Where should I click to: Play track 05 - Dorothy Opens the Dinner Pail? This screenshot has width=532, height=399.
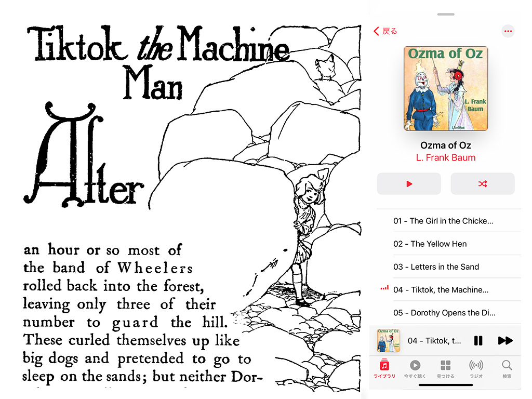[x=448, y=312]
